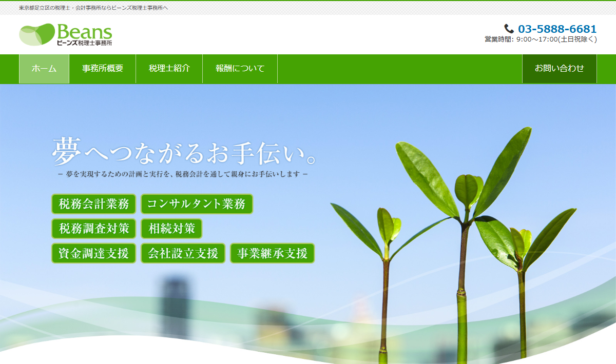The height and width of the screenshot is (364, 616).
Task: Click the telephone handset icon
Action: (509, 29)
